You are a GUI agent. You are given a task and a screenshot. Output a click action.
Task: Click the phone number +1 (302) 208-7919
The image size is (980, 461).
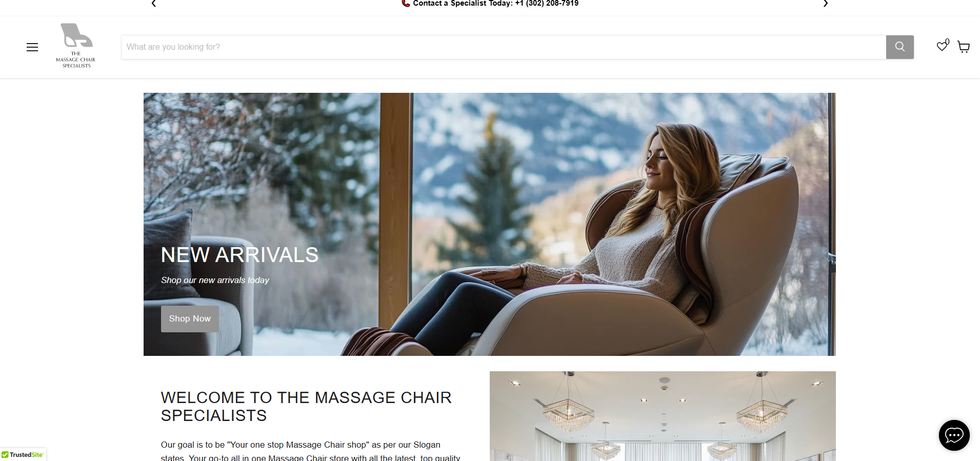[x=547, y=3]
